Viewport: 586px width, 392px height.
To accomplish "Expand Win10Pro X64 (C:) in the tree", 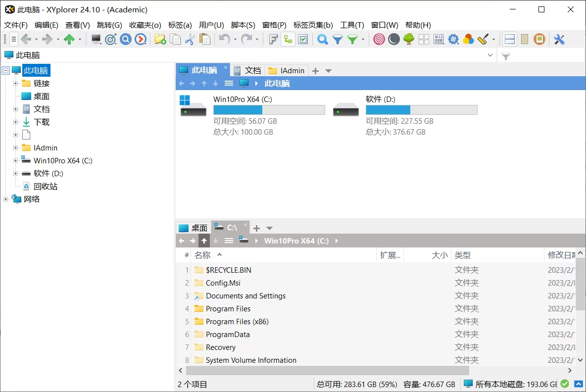I will (16, 160).
